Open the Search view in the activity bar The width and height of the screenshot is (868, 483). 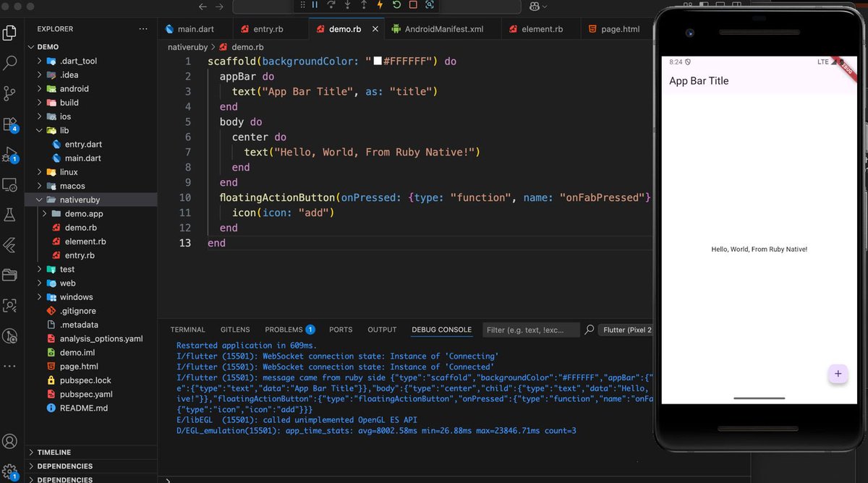point(10,63)
